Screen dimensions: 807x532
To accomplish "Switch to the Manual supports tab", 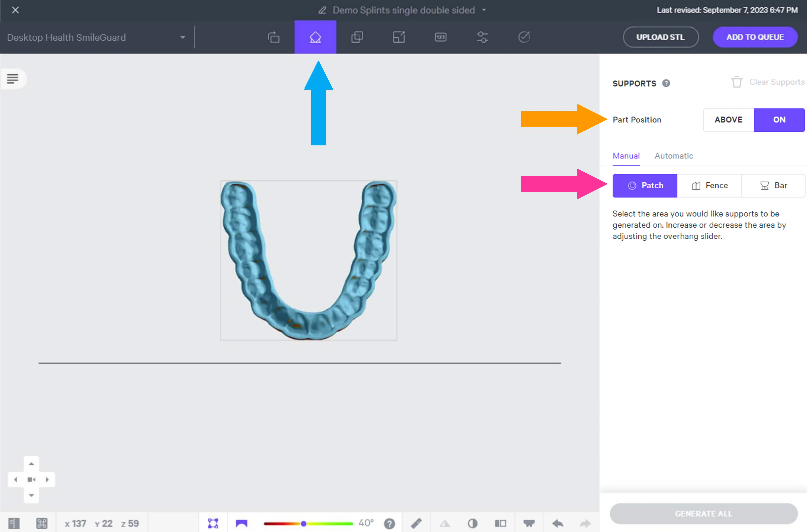I will (626, 156).
